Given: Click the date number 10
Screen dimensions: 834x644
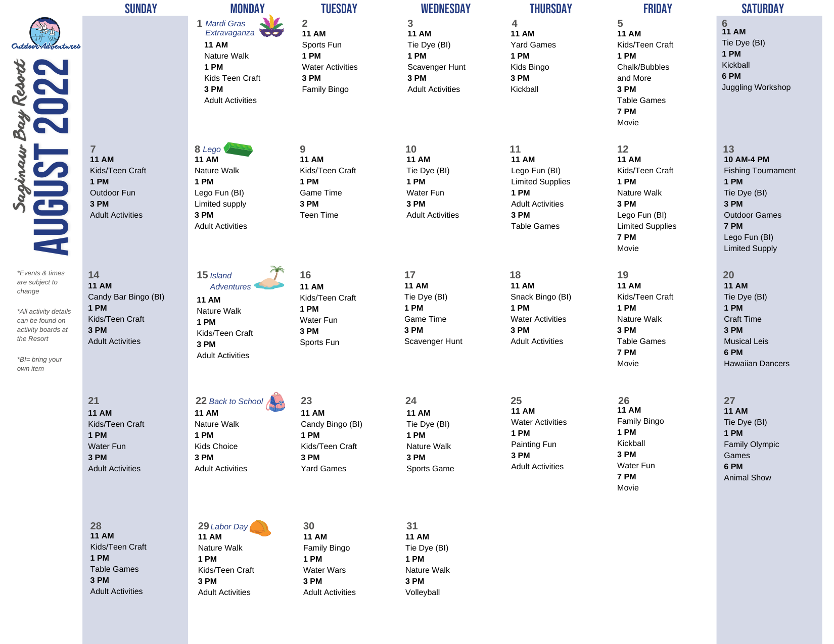Looking at the screenshot, I should click(411, 149).
